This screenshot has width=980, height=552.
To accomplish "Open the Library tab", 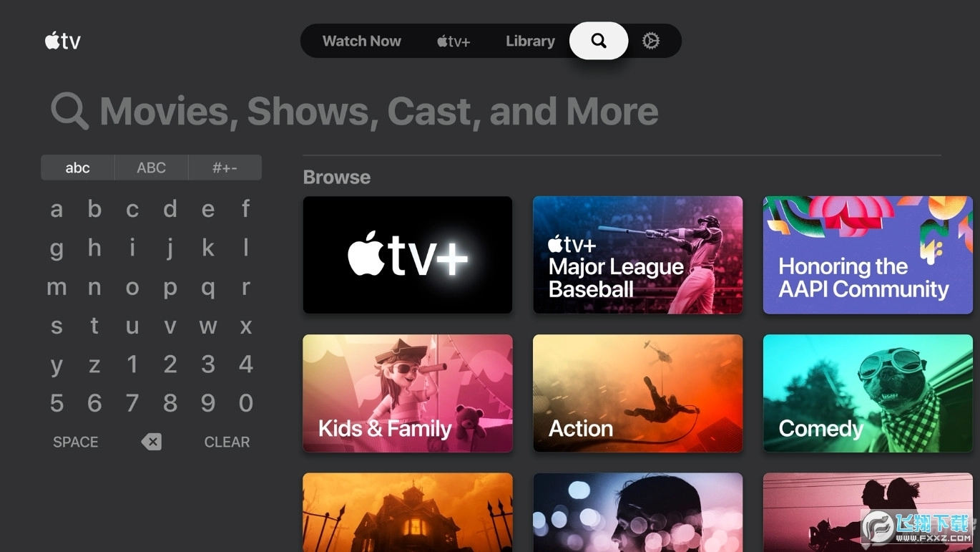I will coord(530,42).
